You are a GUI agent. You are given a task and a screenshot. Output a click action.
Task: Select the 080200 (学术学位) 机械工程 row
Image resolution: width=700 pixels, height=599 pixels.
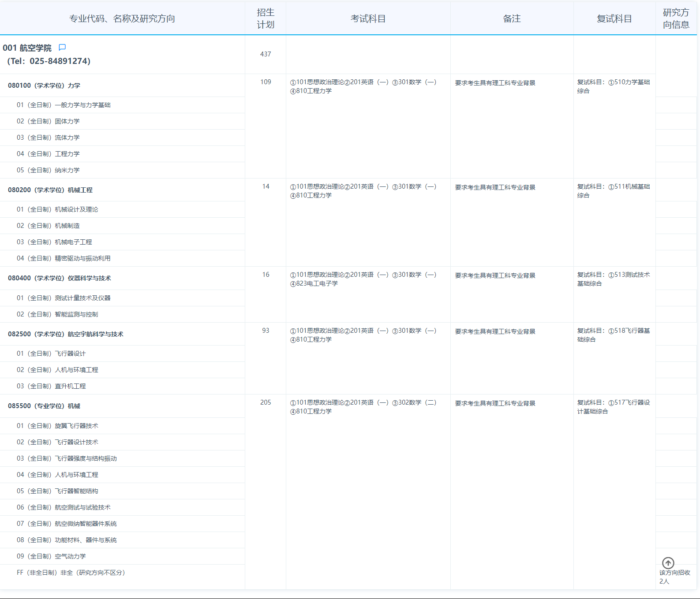coord(122,190)
